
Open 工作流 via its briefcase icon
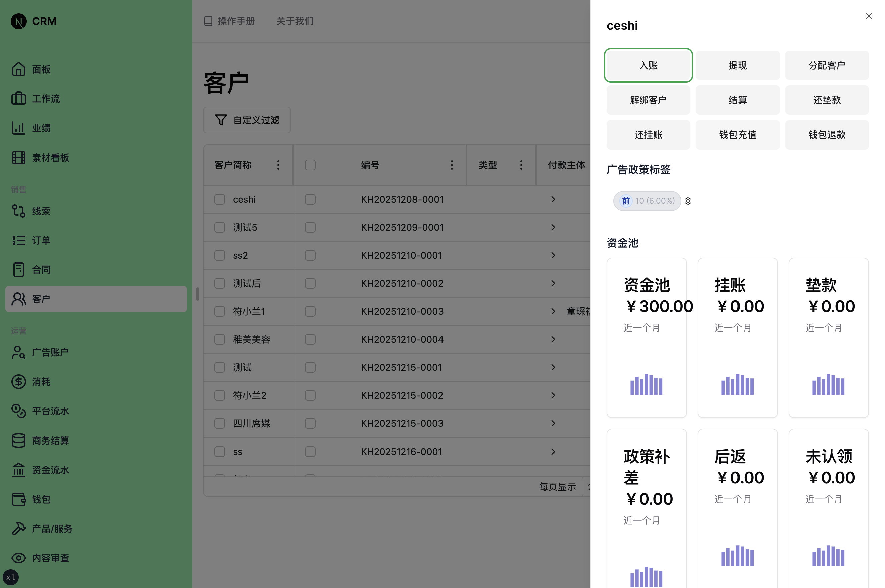pos(18,99)
